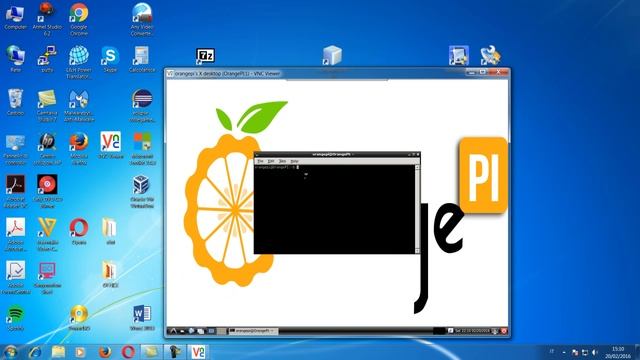Open the Power Translator globe icon
This screenshot has height=360, width=640.
[x=79, y=62]
